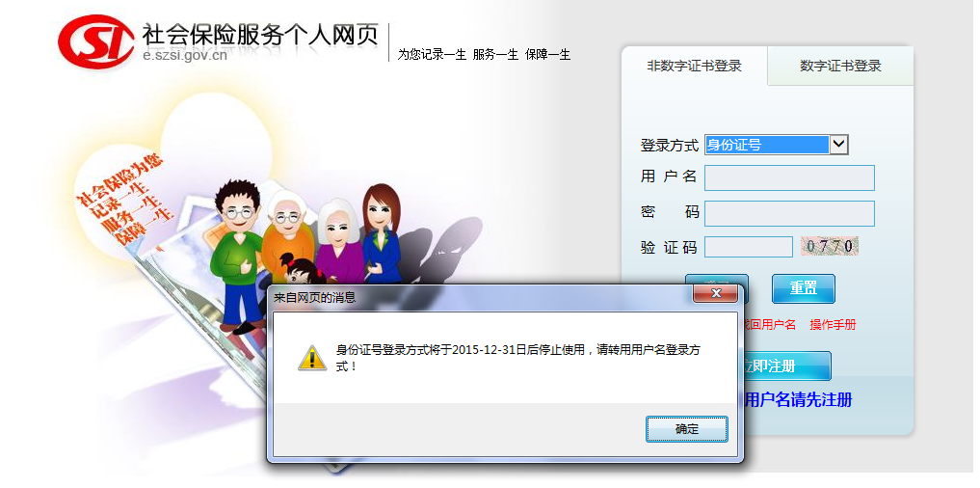This screenshot has width=980, height=488.
Task: Focus the 密码 password field
Action: pyautogui.click(x=789, y=213)
